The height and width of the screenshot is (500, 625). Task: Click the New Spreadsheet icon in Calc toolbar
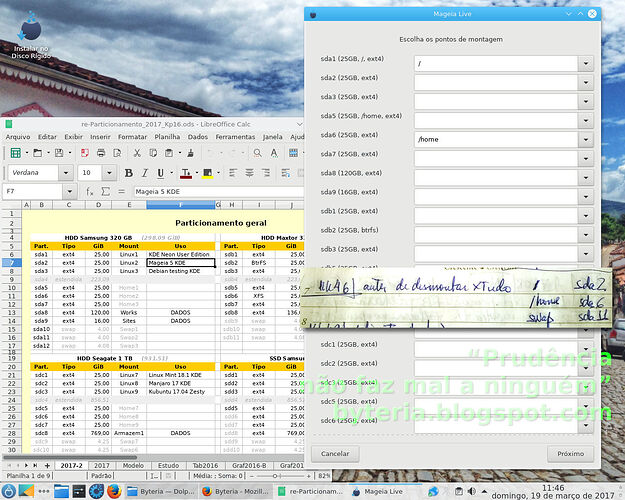(x=16, y=153)
